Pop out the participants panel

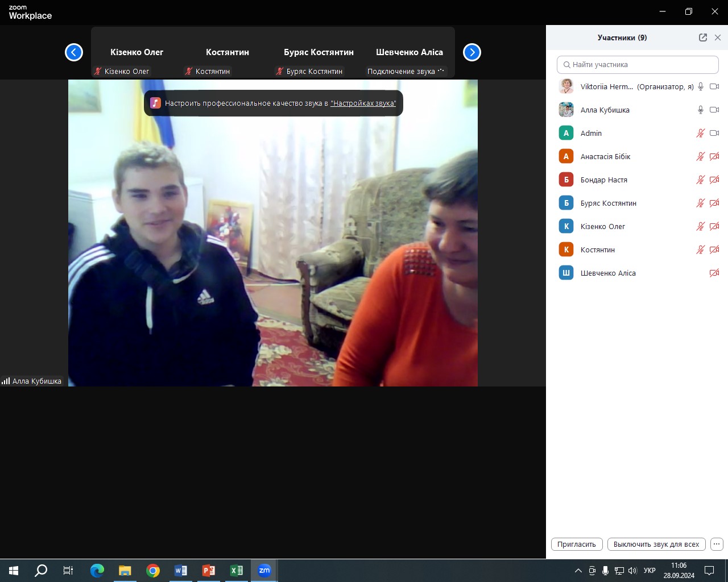pyautogui.click(x=703, y=38)
